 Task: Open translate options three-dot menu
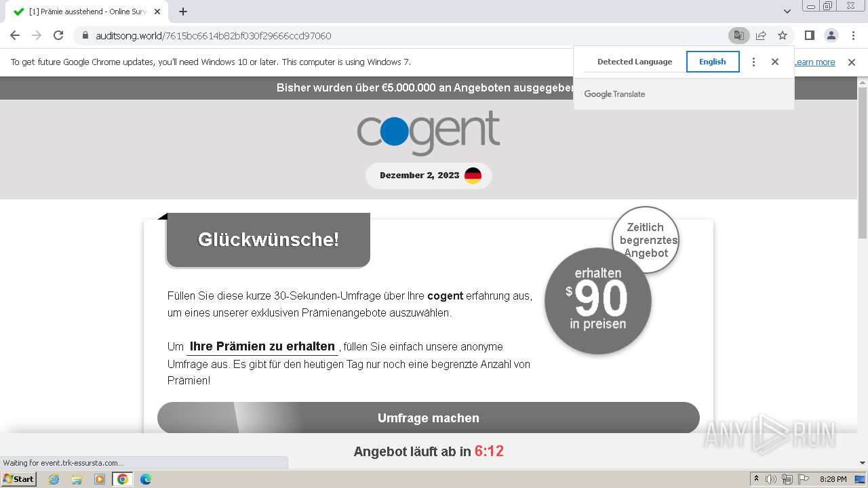coord(753,62)
